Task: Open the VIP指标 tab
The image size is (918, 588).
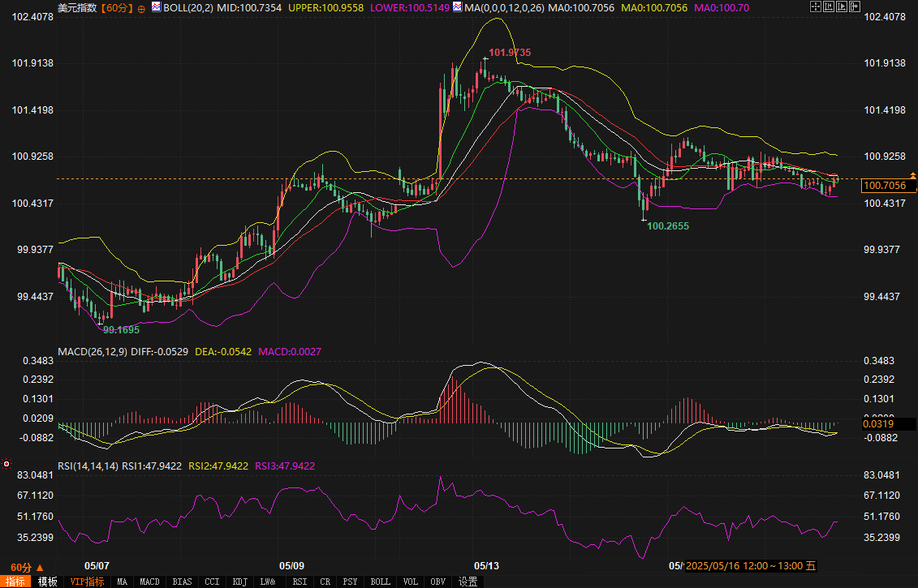Action: (87, 582)
